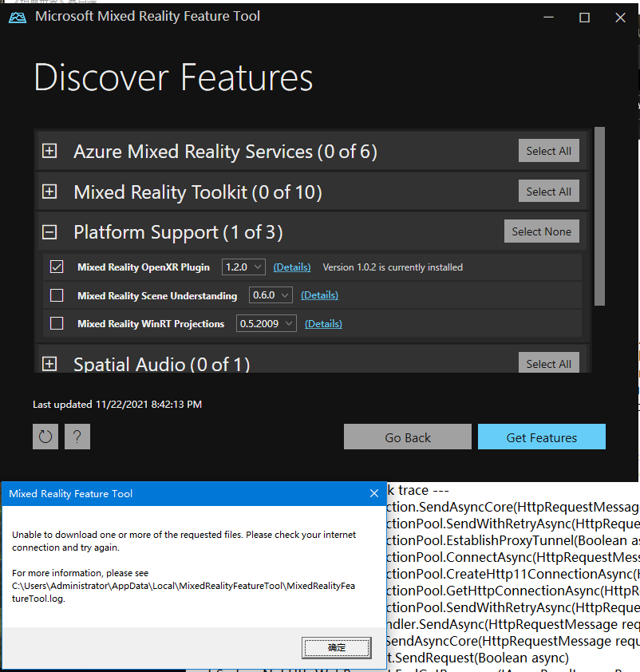Open Details link for Mixed Reality OpenXR Plugin
Screen dimensions: 640x672
click(291, 267)
